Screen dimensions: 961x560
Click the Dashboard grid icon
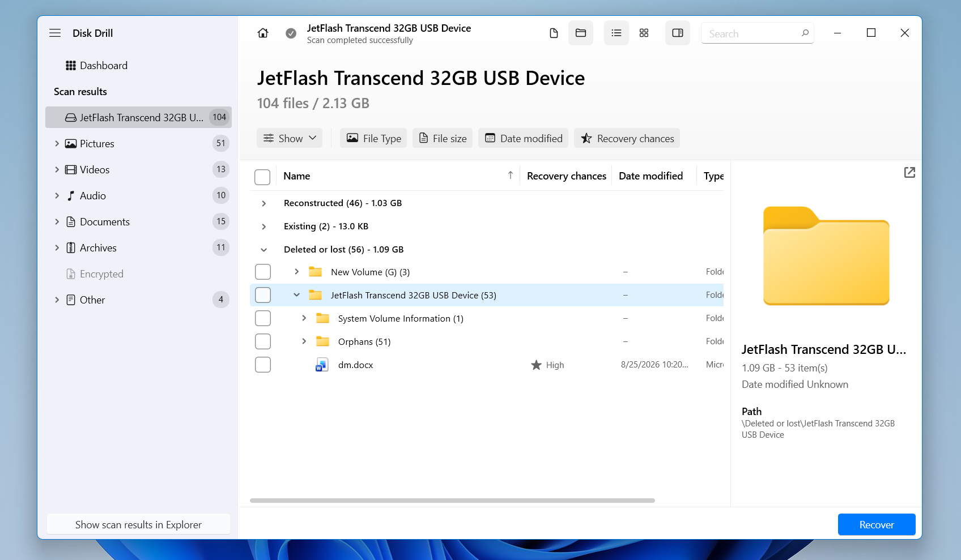[x=71, y=66]
